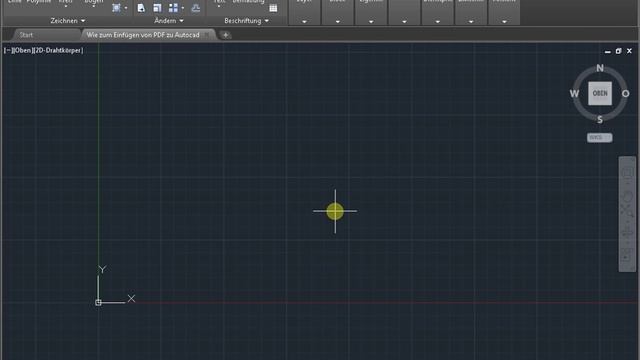Activate the Orbit tool in nav bar
The width and height of the screenshot is (640, 360).
click(627, 233)
